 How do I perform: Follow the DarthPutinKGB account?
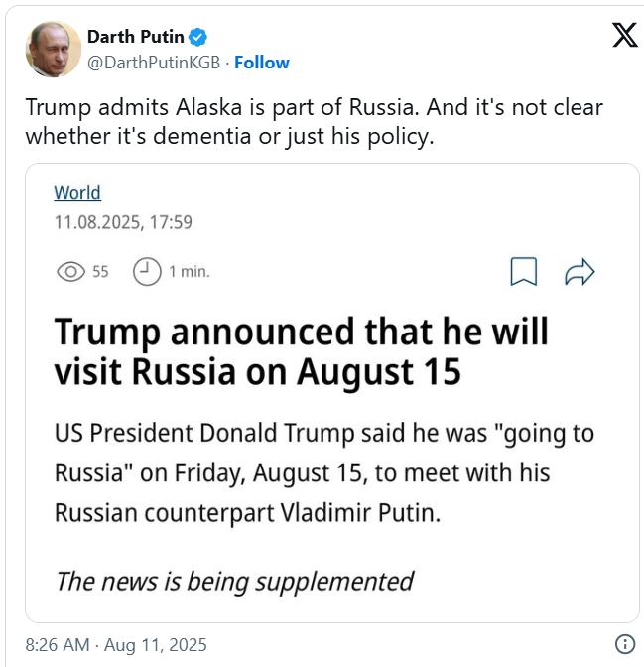pos(261,62)
